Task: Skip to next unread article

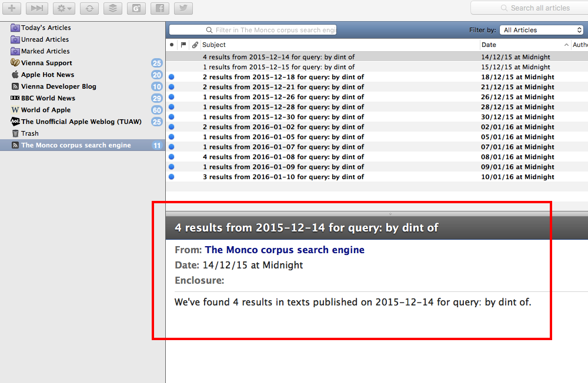Action: pos(36,8)
